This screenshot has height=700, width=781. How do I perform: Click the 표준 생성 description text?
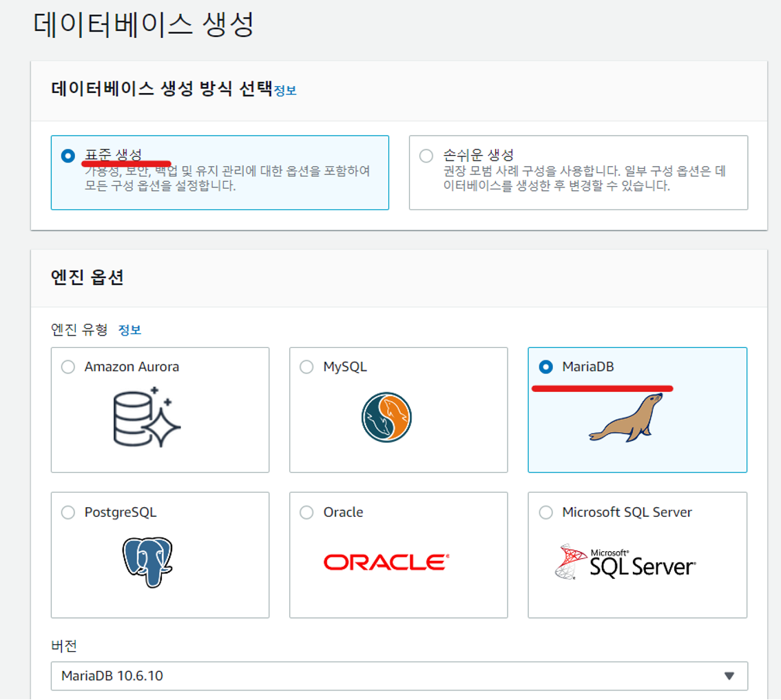tap(227, 178)
